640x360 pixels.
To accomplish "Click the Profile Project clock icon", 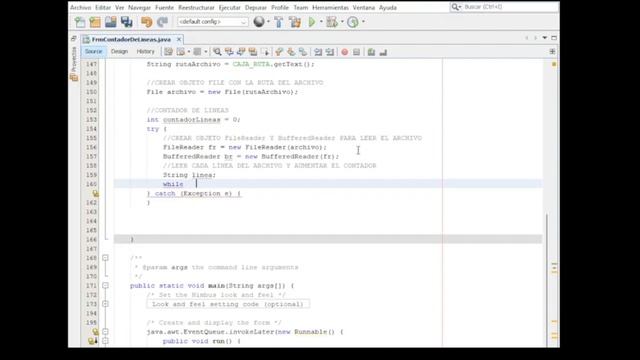I will (x=353, y=22).
